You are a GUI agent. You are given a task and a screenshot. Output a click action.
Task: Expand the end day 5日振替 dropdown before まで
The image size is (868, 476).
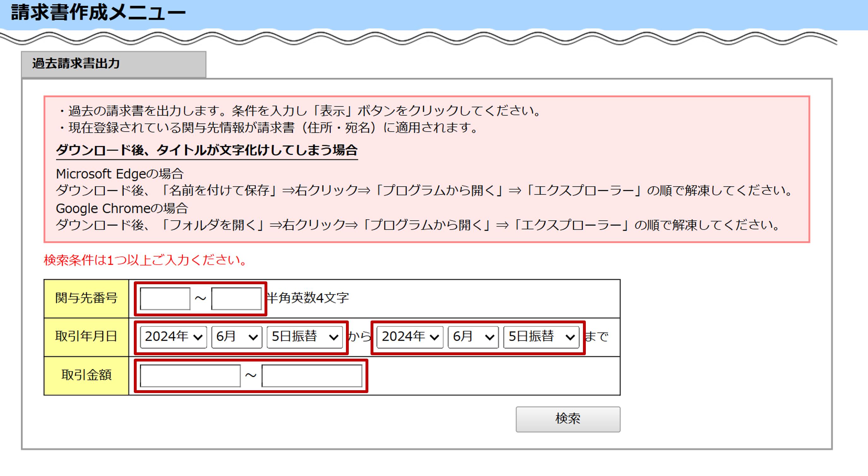541,337
